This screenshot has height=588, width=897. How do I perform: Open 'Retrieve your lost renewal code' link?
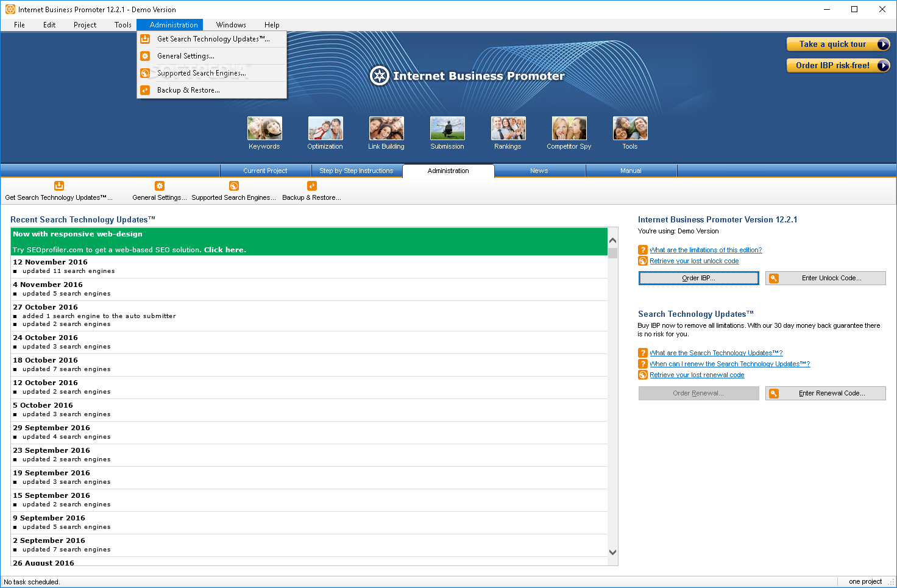pos(697,375)
